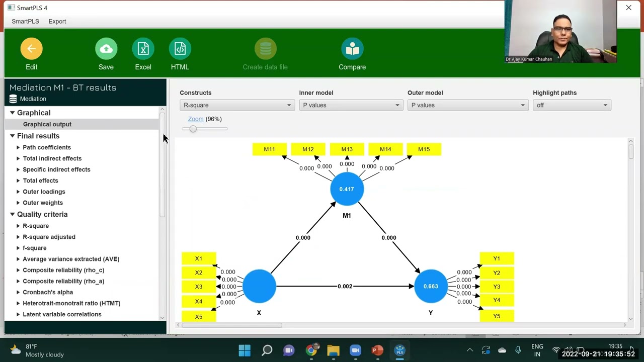Export results with the HTML icon
The image size is (644, 362).
(180, 49)
